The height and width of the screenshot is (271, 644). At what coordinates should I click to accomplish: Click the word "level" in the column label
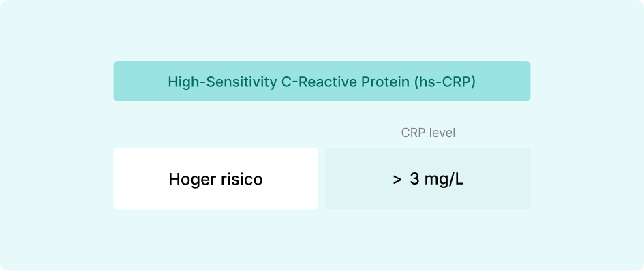pos(441,133)
